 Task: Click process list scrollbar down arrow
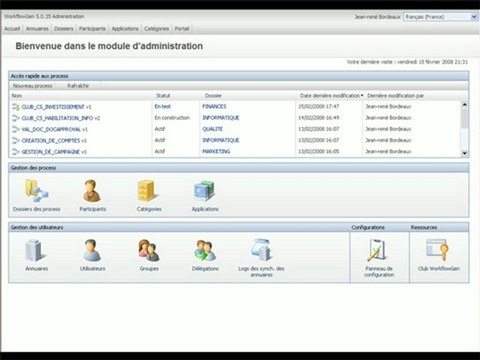tap(465, 153)
